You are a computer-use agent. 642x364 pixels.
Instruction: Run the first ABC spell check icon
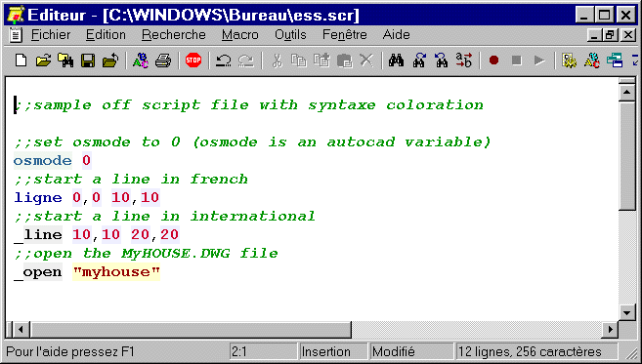click(x=141, y=61)
